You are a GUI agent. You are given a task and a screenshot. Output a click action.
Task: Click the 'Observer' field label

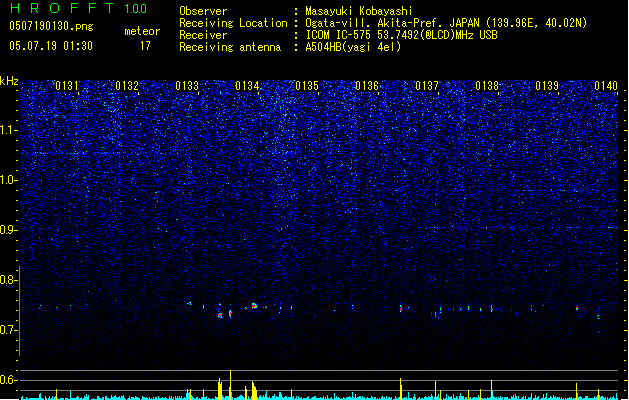coord(203,11)
